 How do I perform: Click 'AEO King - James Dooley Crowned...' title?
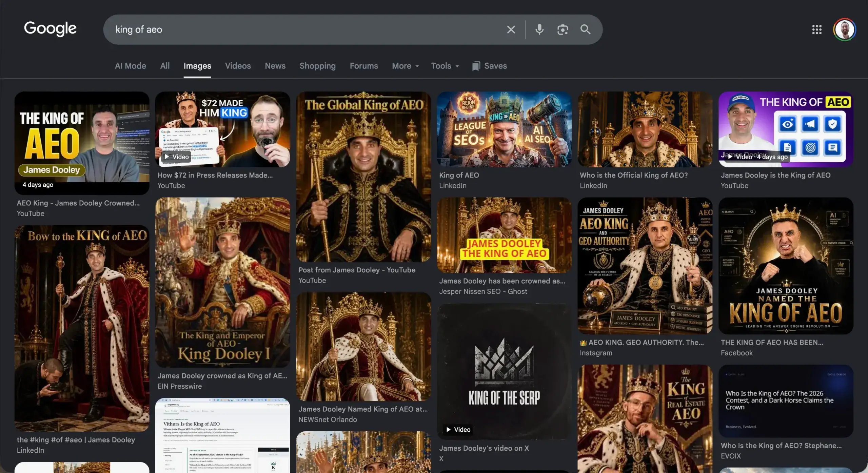78,203
